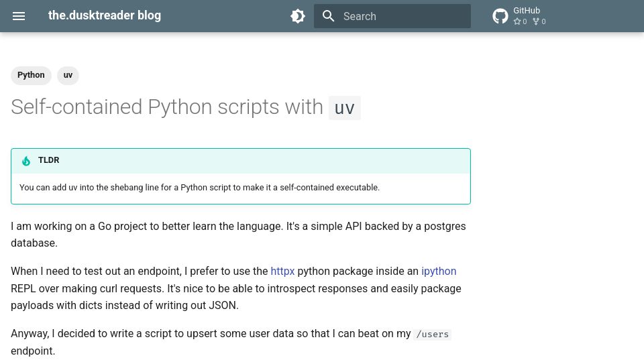Toggle the light/dark theme switch

[x=297, y=16]
